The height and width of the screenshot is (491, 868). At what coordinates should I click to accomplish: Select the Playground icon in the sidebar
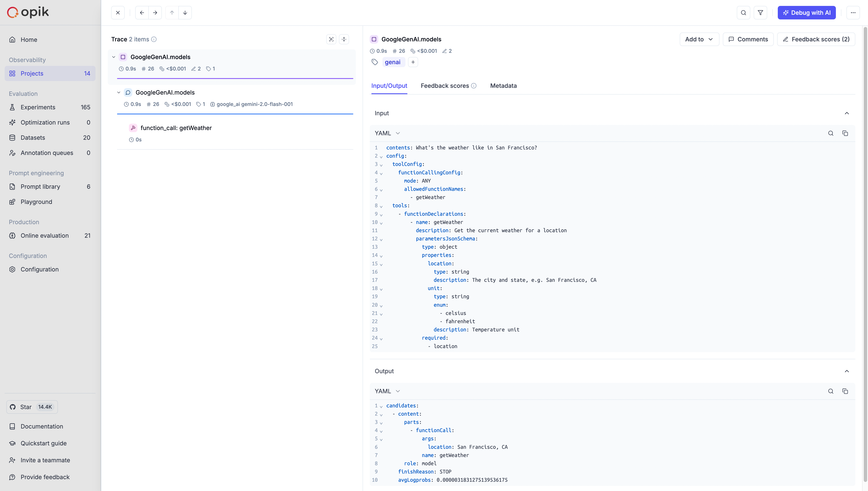[x=12, y=202]
